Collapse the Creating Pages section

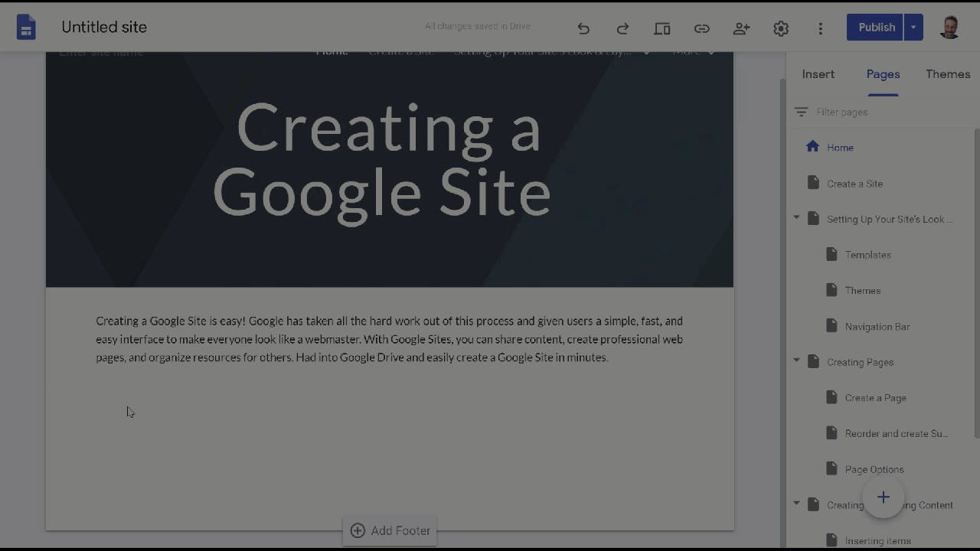(x=796, y=360)
